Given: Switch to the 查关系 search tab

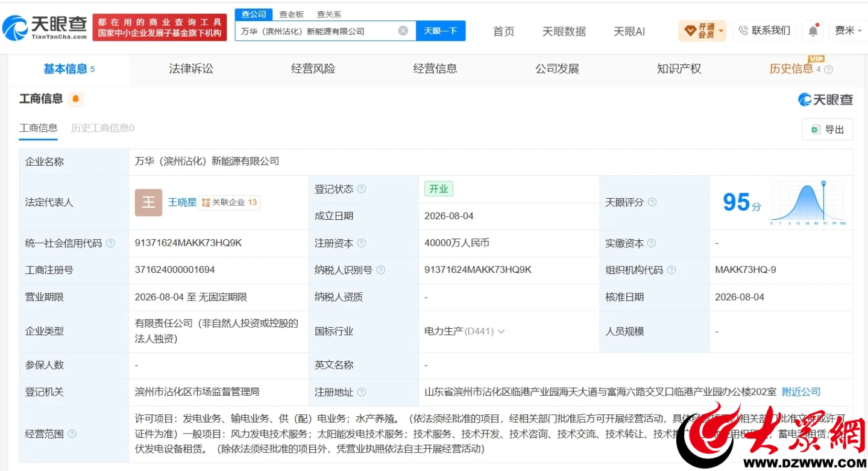Looking at the screenshot, I should [329, 14].
